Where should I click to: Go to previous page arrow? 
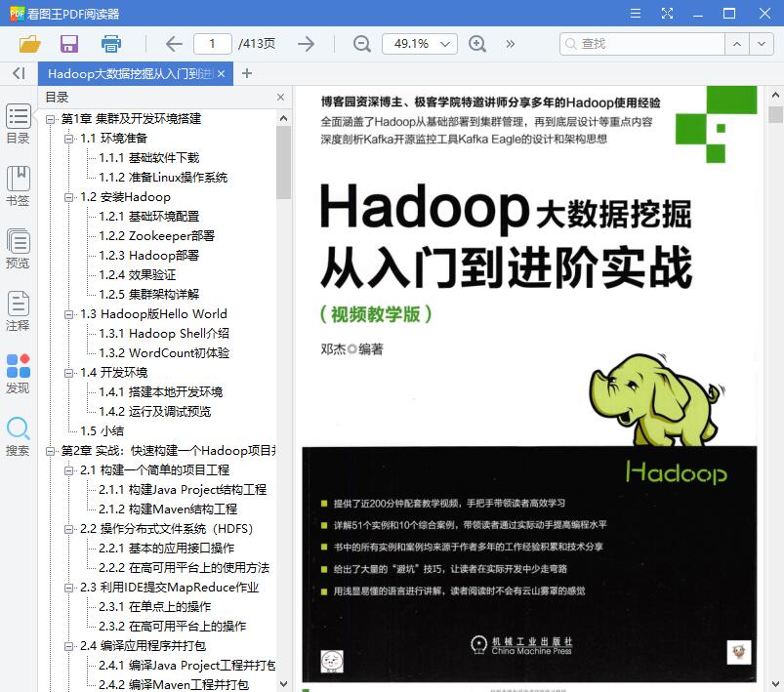click(x=174, y=44)
